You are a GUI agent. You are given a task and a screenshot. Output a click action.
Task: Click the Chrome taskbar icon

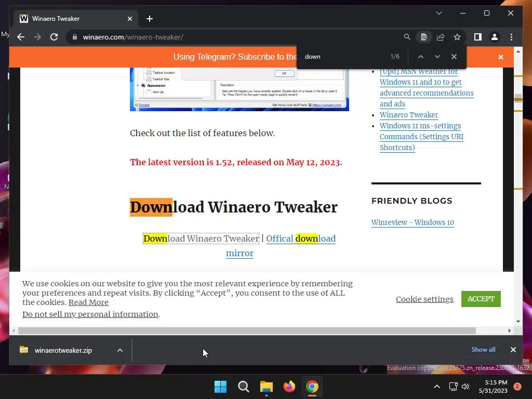click(x=312, y=387)
